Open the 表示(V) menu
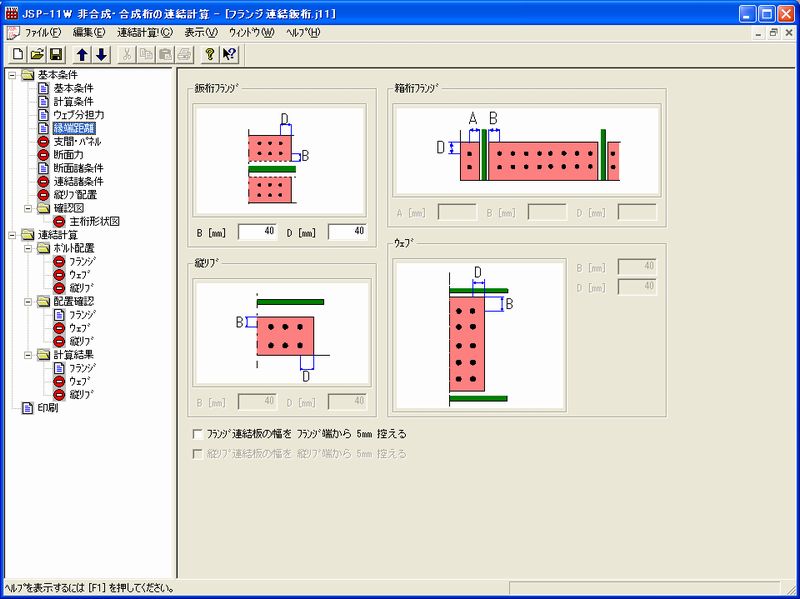The height and width of the screenshot is (599, 800). pyautogui.click(x=200, y=33)
